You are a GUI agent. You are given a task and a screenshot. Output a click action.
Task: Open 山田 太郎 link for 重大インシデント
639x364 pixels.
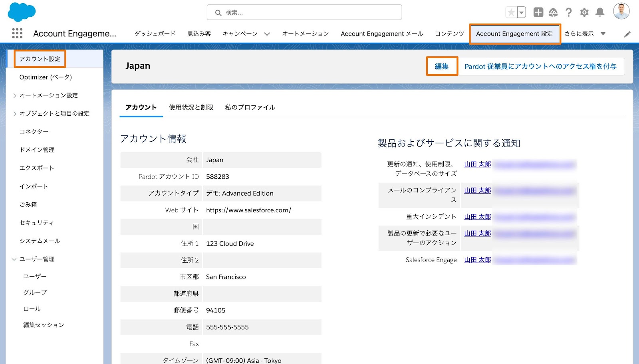478,217
